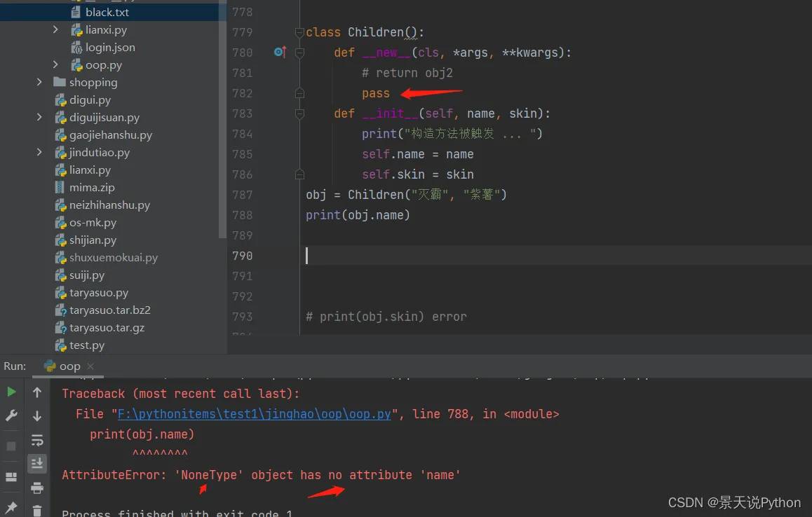Image resolution: width=812 pixels, height=517 pixels.
Task: Open run configuration wrench settings
Action: click(x=11, y=415)
